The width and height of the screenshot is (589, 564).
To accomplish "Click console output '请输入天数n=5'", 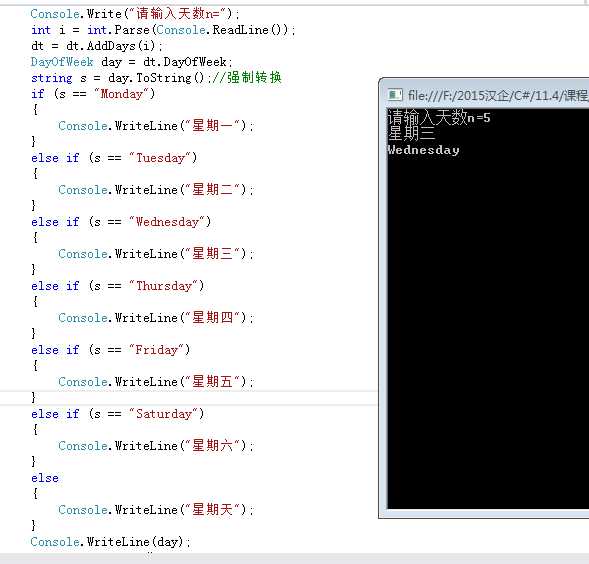I will (x=439, y=117).
